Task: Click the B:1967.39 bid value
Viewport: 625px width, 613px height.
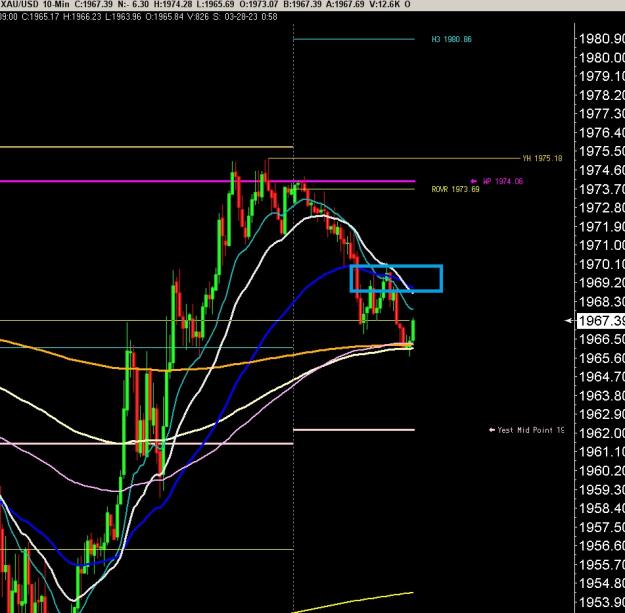Action: pyautogui.click(x=303, y=4)
